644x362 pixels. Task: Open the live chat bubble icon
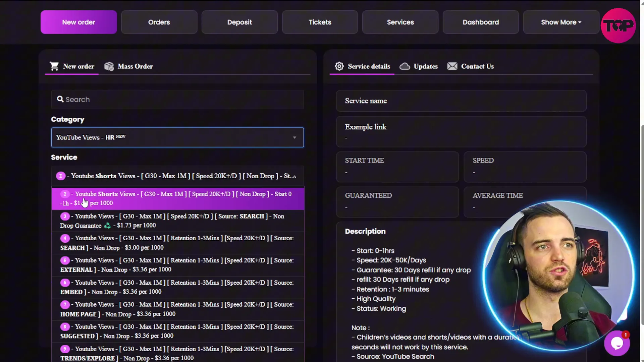click(617, 343)
